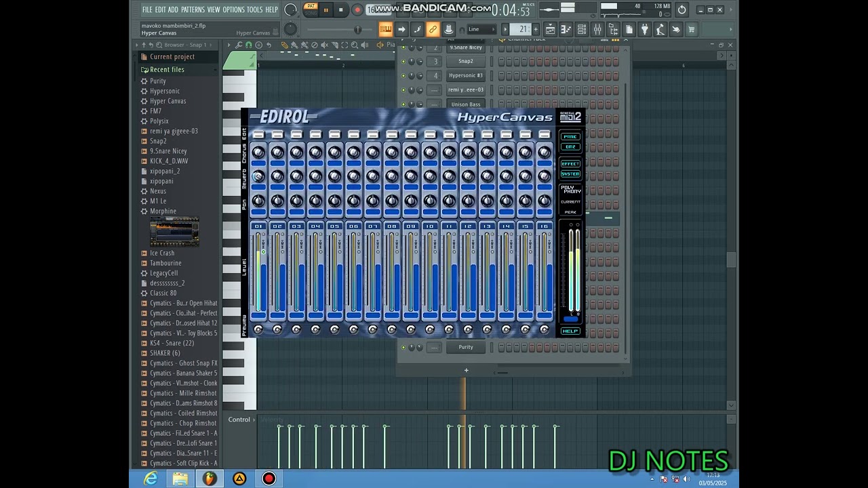Select the Snap2 channel button
The image size is (868, 488).
coord(465,61)
